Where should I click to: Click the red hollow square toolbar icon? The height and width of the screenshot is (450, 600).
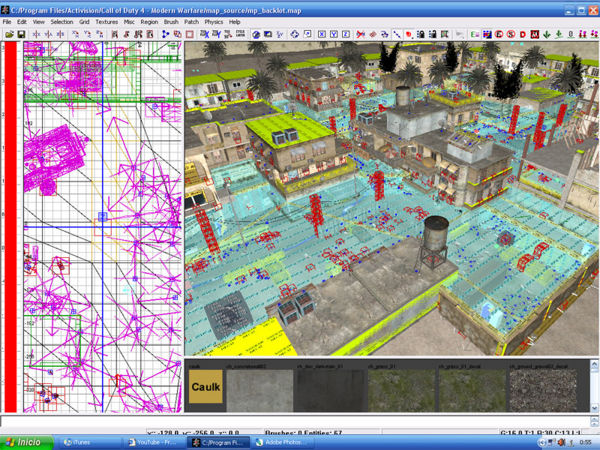(x=189, y=34)
